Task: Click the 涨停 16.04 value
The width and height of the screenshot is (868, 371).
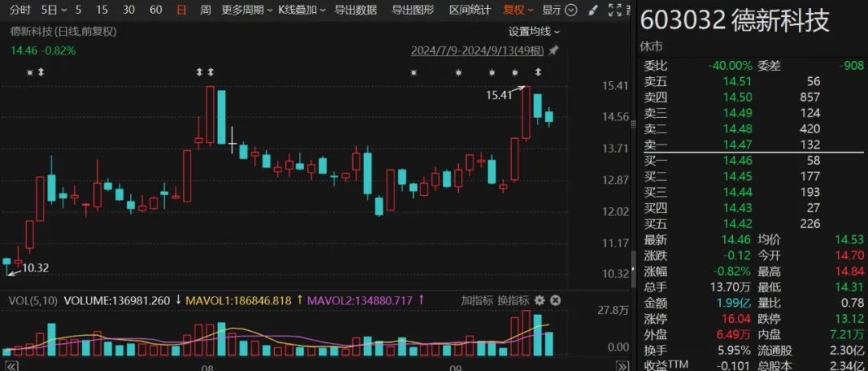Action: 737,319
